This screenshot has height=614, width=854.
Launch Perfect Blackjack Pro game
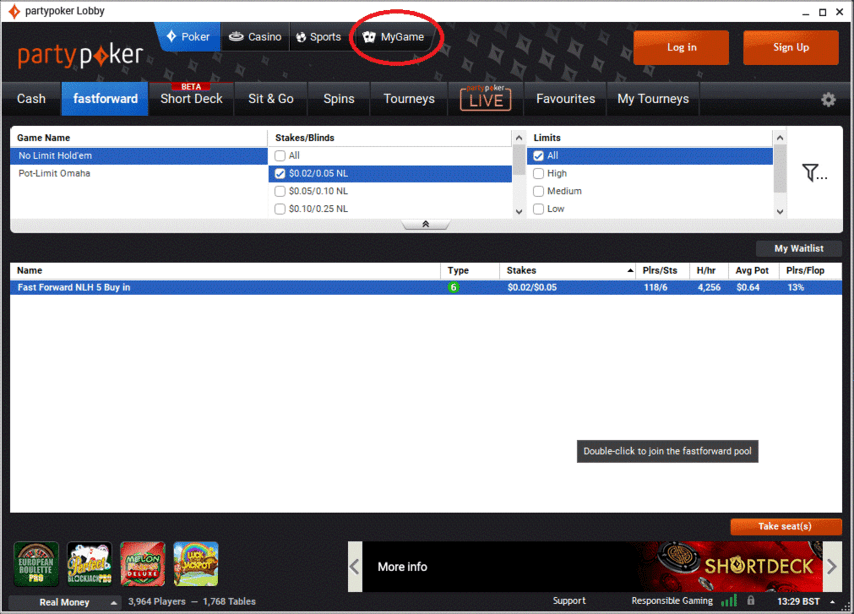click(89, 564)
